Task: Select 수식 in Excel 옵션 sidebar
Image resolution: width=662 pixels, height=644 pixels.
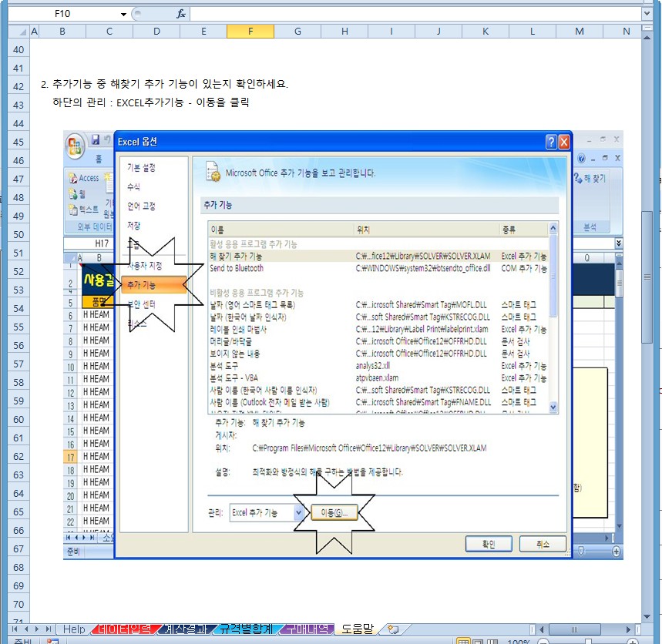Action: 134,186
